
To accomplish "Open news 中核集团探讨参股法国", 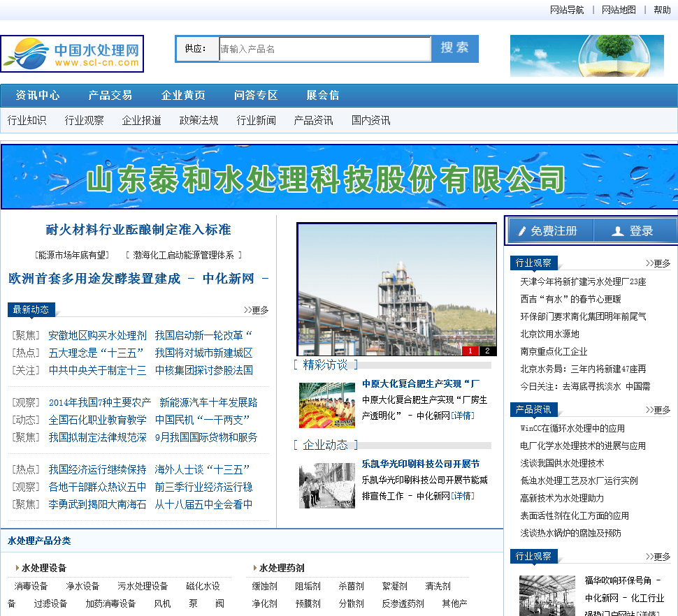I will [203, 370].
